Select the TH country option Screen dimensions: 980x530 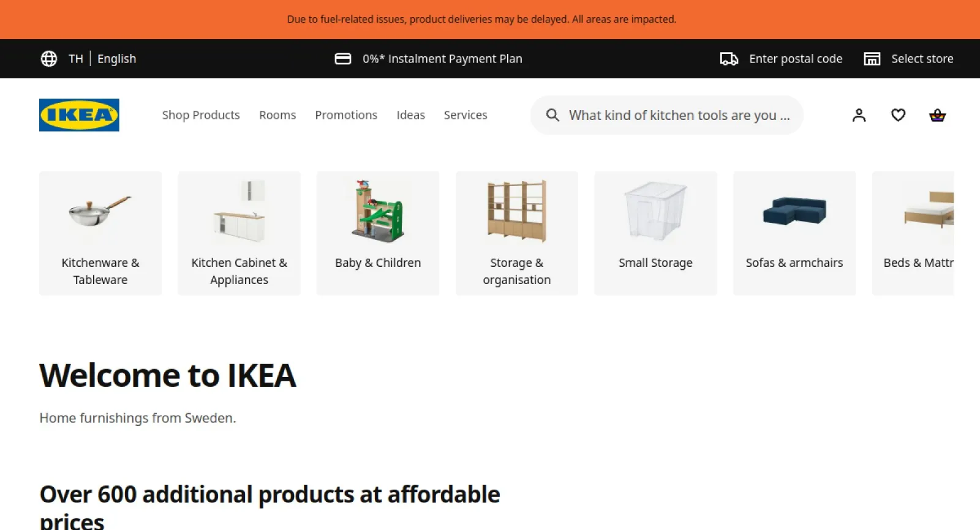tap(75, 59)
